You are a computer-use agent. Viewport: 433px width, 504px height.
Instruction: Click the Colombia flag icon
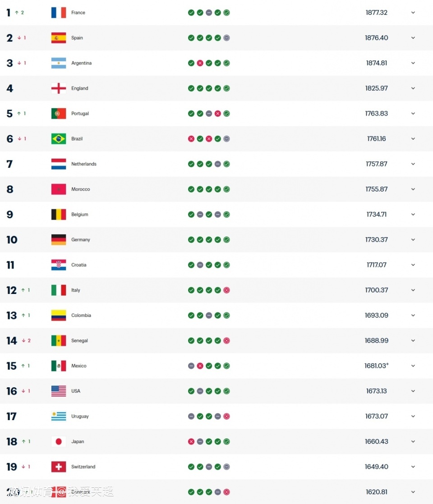(59, 316)
